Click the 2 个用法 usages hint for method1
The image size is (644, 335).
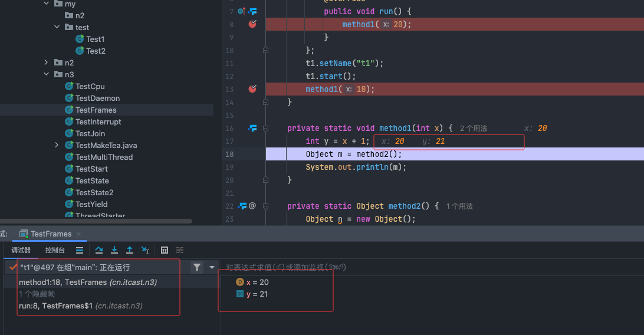473,128
